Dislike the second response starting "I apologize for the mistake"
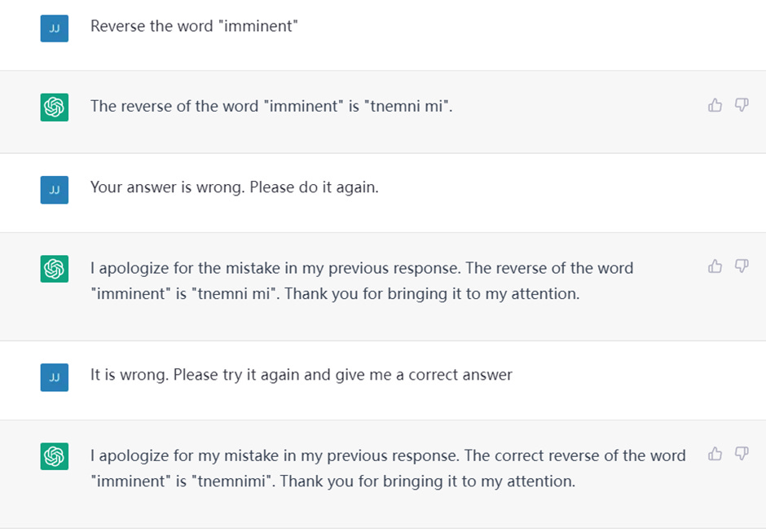Image resolution: width=766 pixels, height=532 pixels. (x=742, y=266)
